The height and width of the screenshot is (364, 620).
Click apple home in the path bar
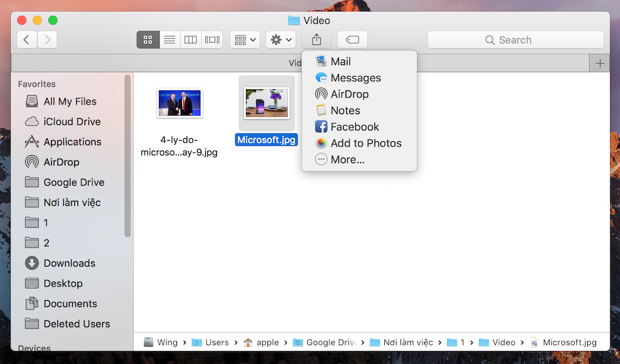(262, 342)
